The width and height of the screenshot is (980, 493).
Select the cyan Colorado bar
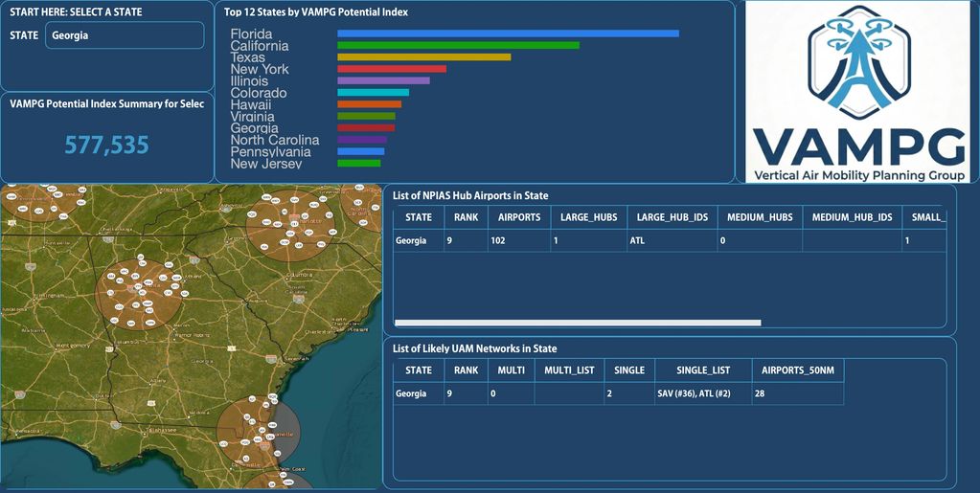pyautogui.click(x=373, y=93)
